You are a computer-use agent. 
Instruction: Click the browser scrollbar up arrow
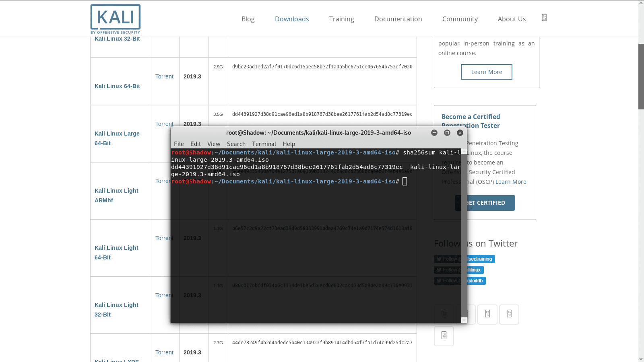pyautogui.click(x=641, y=3)
